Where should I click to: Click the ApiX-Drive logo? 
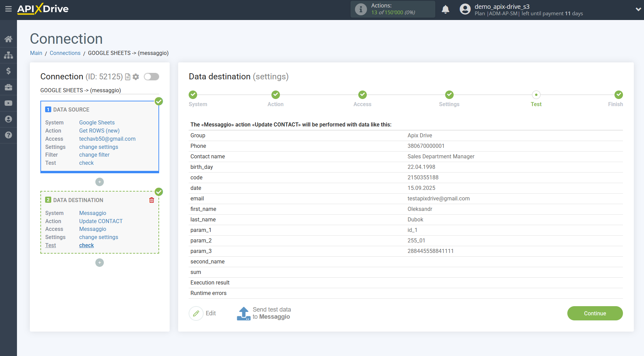point(43,9)
